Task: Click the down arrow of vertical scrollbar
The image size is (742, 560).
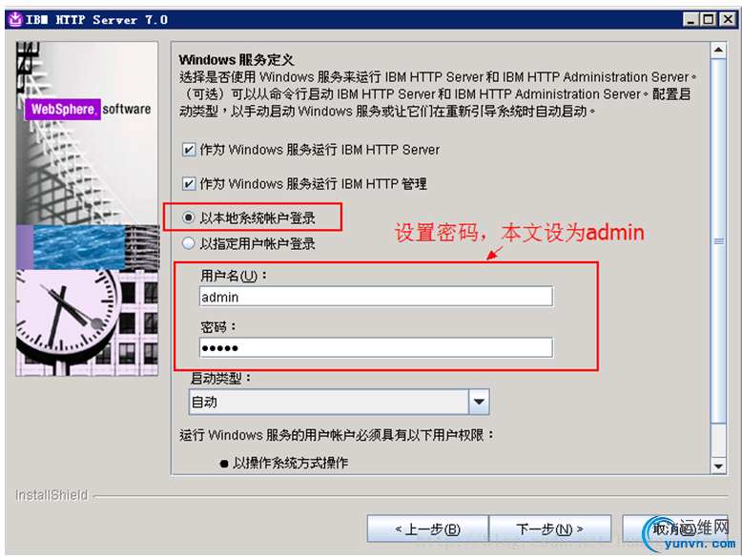Action: click(x=718, y=466)
